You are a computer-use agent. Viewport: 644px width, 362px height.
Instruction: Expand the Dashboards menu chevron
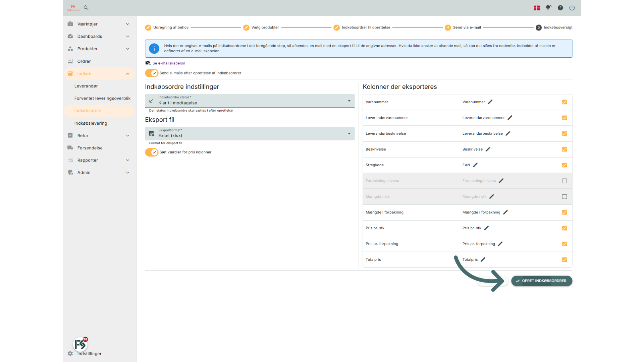(127, 36)
